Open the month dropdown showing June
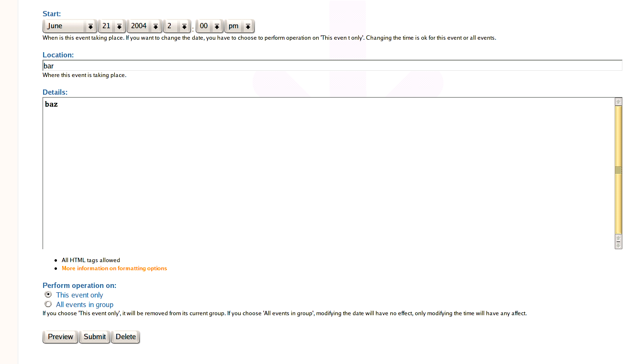Screen dimensions: 642x364 click(x=70, y=26)
